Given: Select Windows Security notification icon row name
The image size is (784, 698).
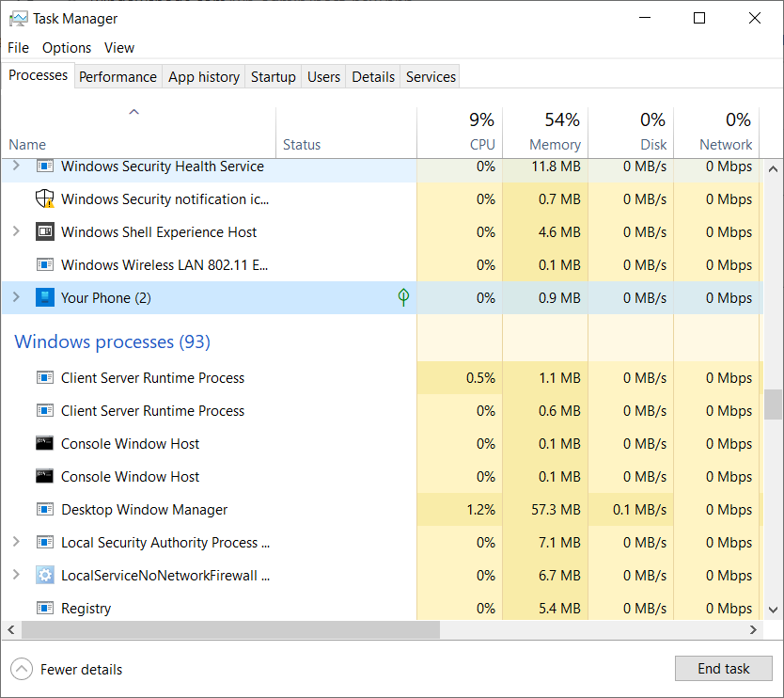Looking at the screenshot, I should pos(165,199).
